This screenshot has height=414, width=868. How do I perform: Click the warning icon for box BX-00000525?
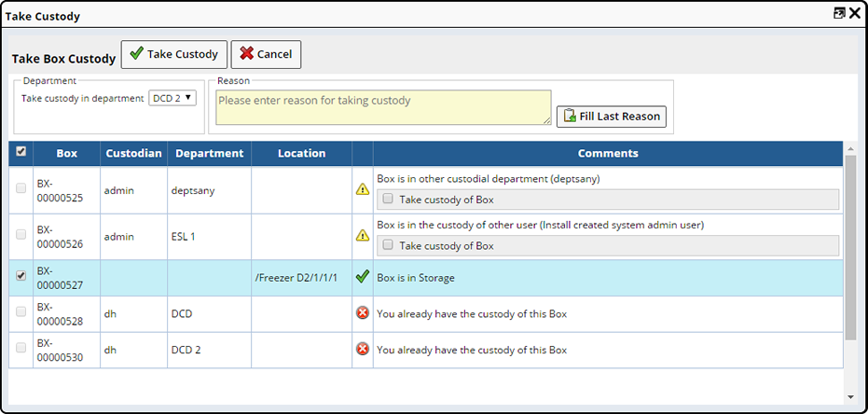click(x=362, y=190)
